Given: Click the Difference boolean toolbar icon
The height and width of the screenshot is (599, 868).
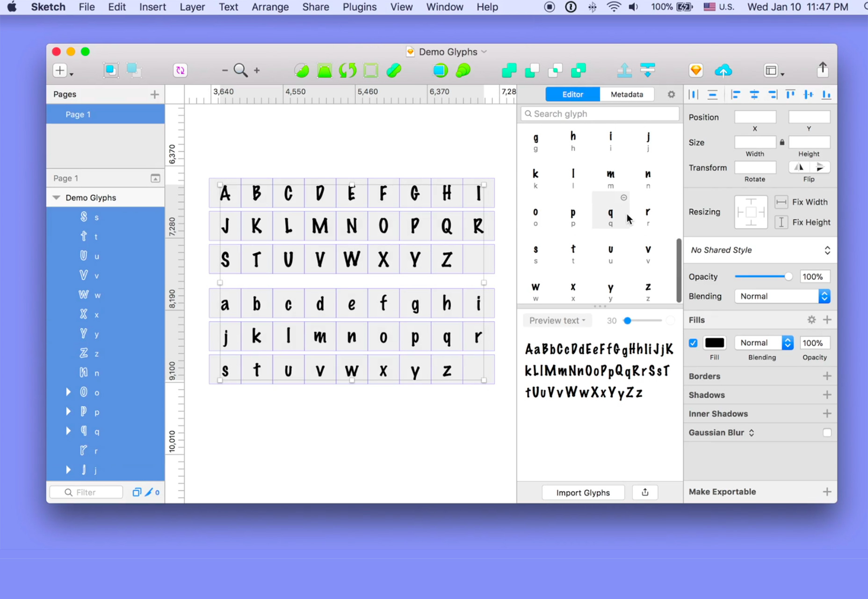Looking at the screenshot, I should click(579, 71).
